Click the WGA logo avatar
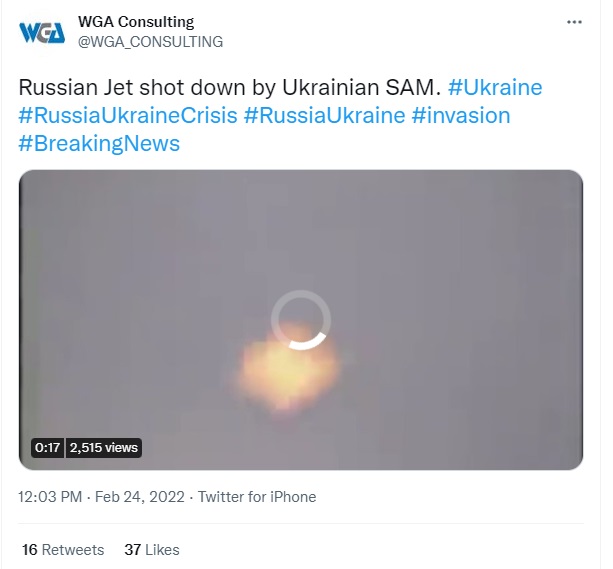The height and width of the screenshot is (569, 613). [x=41, y=31]
